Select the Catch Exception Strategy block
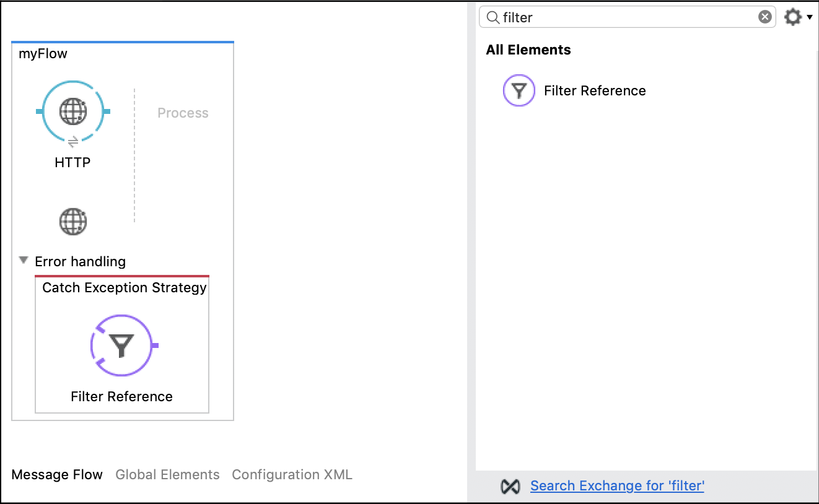819x504 pixels. click(x=122, y=287)
